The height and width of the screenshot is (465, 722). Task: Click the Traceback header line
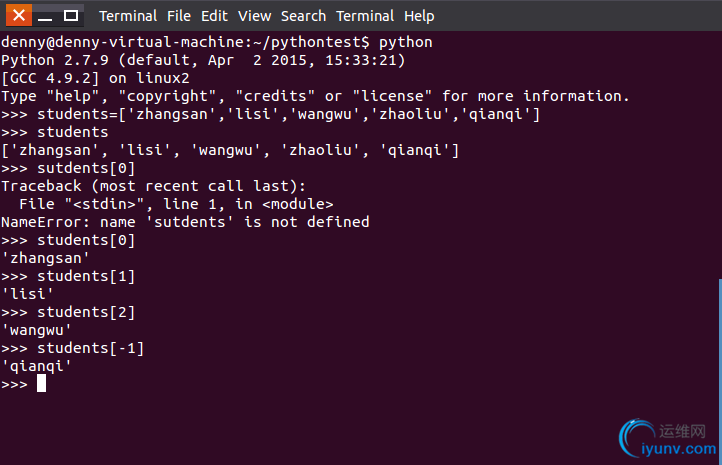[153, 186]
